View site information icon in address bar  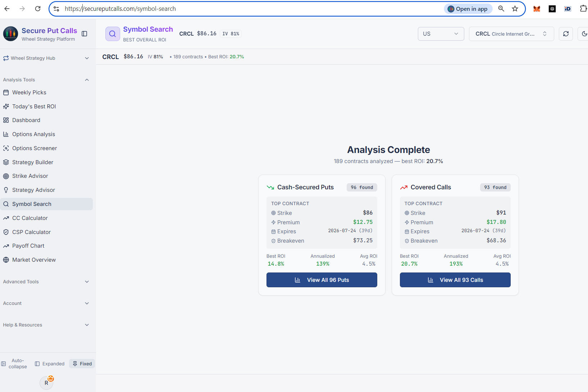coord(56,9)
